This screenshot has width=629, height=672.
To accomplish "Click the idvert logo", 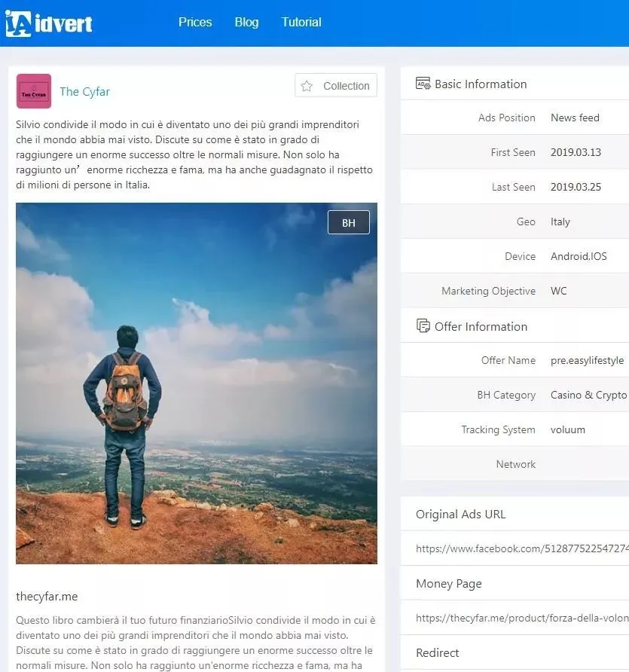I will pyautogui.click(x=49, y=23).
